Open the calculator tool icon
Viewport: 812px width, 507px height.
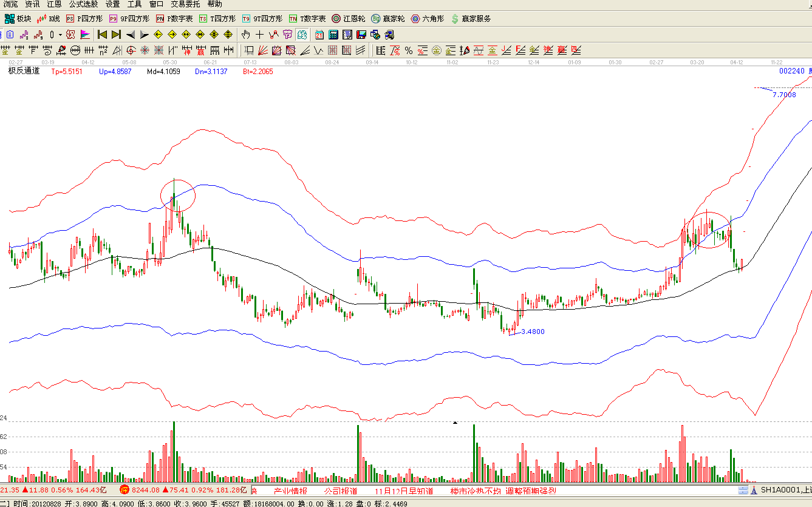[333, 35]
